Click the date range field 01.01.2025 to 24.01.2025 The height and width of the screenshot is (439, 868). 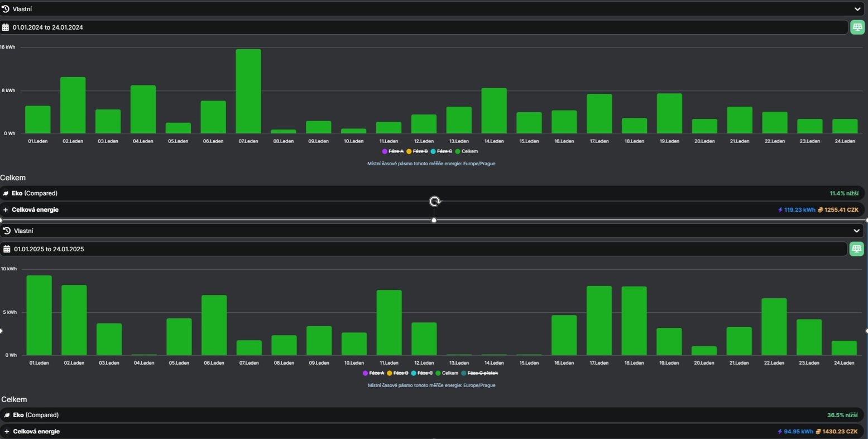[424, 249]
